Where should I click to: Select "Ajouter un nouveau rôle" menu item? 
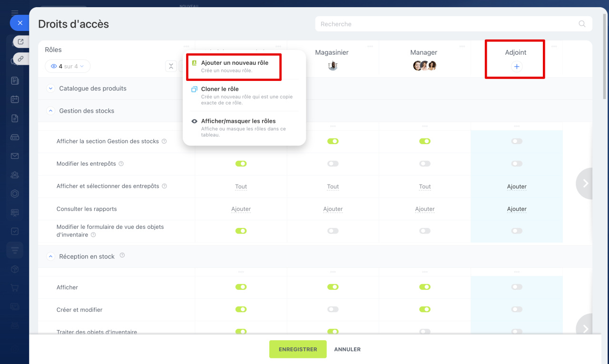[234, 66]
